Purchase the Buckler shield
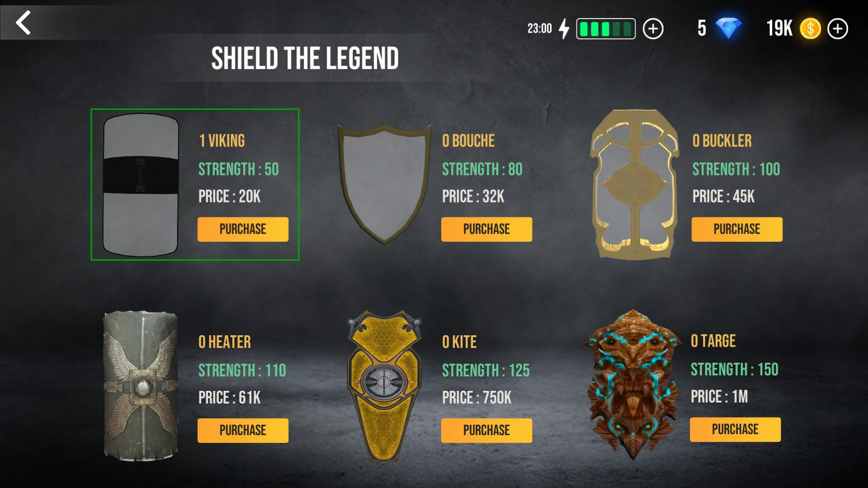Viewport: 868px width, 488px height. 737,229
